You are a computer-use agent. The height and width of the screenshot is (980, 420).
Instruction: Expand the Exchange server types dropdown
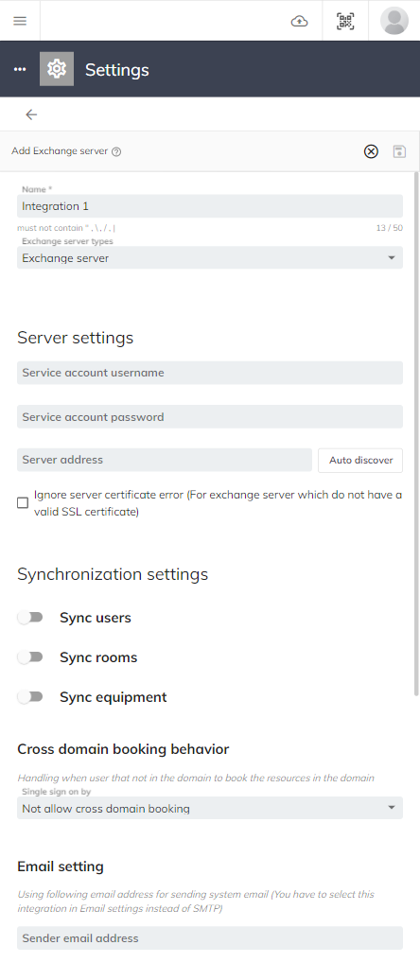click(210, 257)
